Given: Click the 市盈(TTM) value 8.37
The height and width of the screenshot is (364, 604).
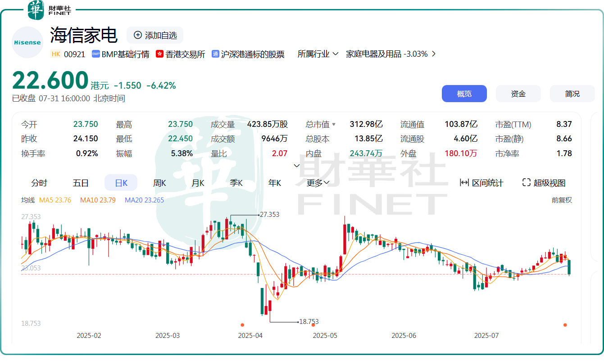Looking at the screenshot, I should [x=564, y=125].
